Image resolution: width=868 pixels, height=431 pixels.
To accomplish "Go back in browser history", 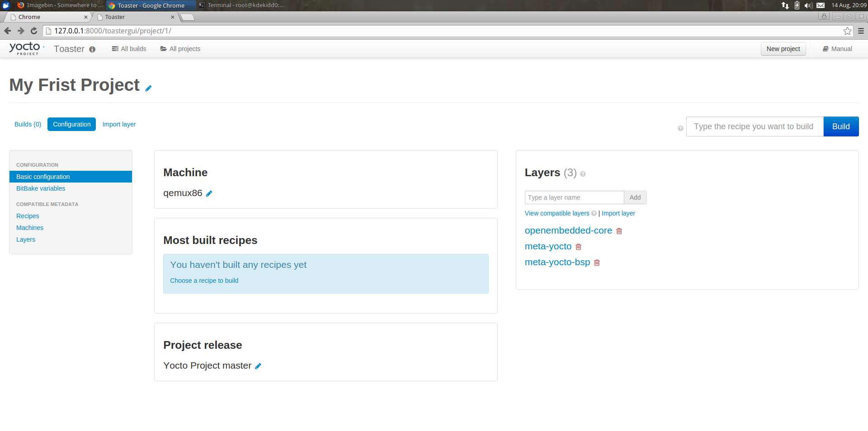I will click(x=8, y=31).
